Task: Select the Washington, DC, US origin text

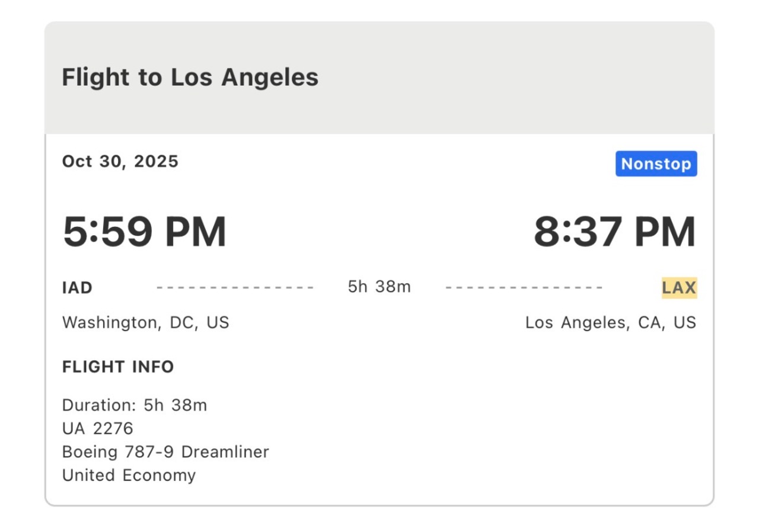Action: coord(145,323)
